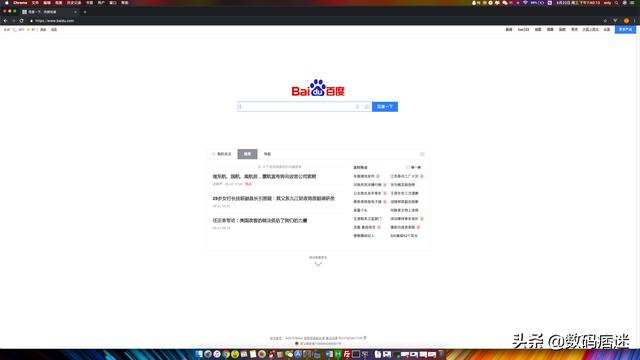Open Finder from the Dock
The image size is (640, 360).
199,354
